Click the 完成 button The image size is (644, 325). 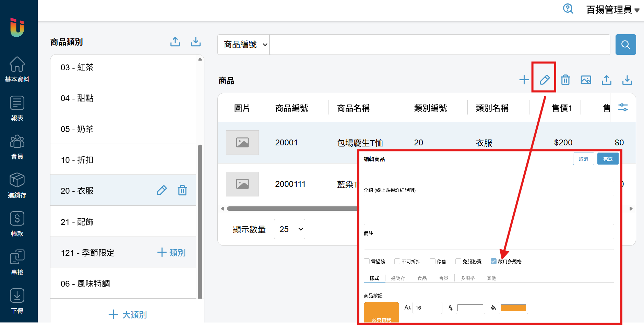608,159
